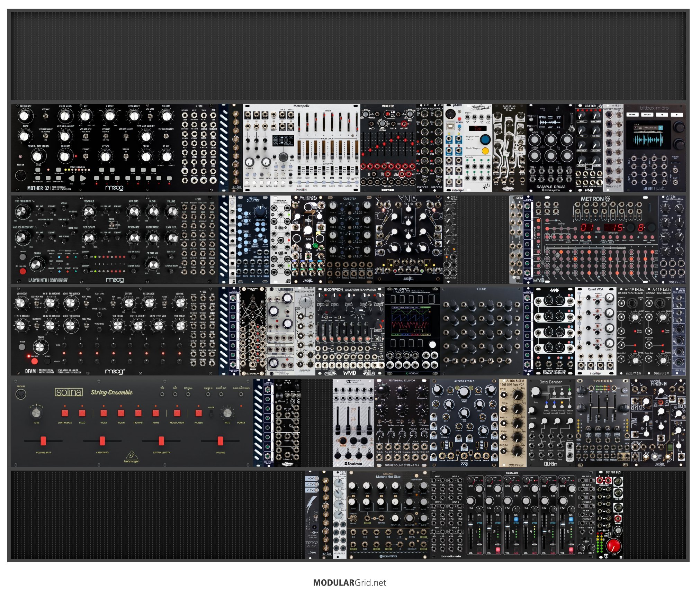Click the red LEVEL knob on the Output Bus
The height and width of the screenshot is (590, 700).
pyautogui.click(x=614, y=546)
